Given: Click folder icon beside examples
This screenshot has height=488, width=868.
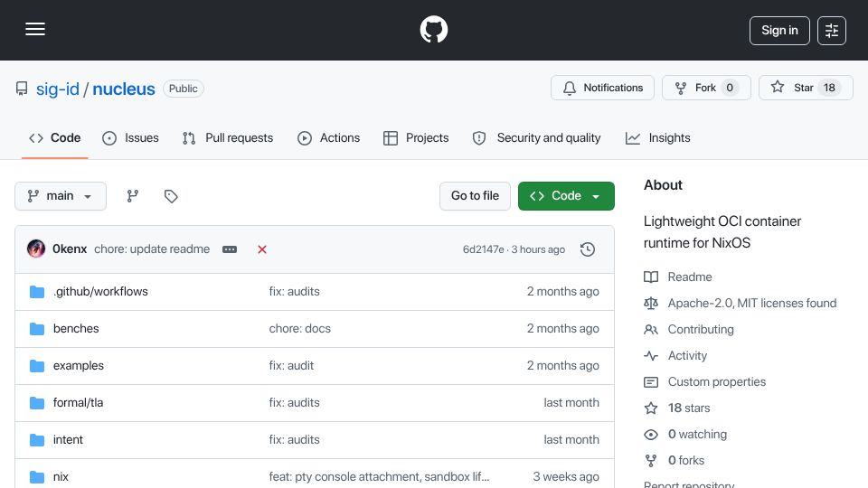Looking at the screenshot, I should point(37,366).
